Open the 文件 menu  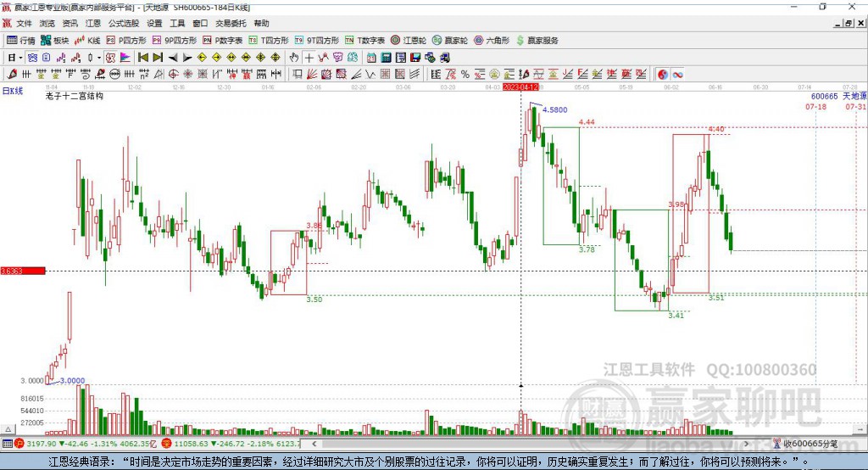[24, 23]
